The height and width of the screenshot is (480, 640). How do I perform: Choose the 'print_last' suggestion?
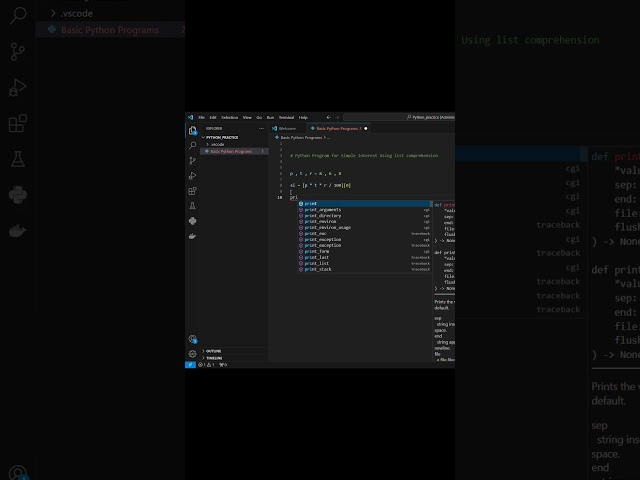point(364,258)
